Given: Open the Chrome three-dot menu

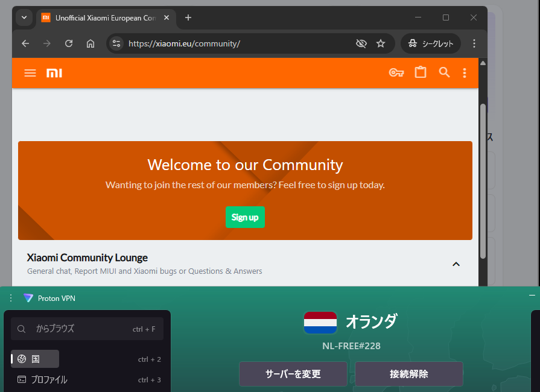Looking at the screenshot, I should (474, 43).
